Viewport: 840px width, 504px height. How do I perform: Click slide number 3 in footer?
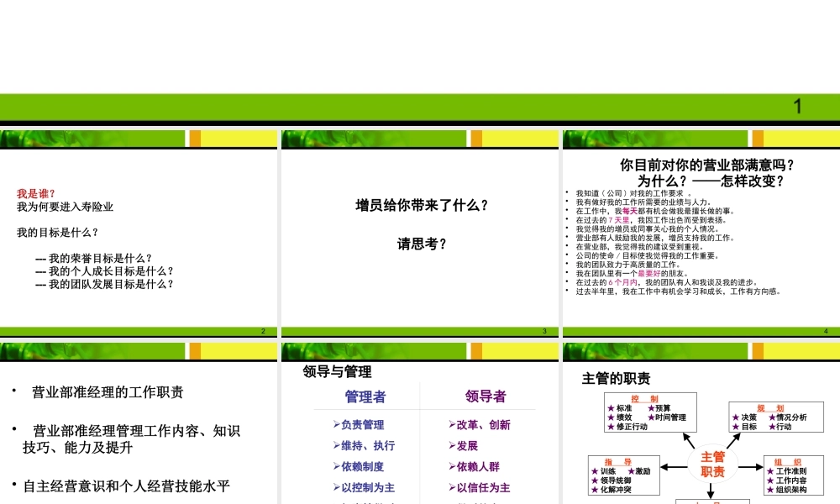[x=544, y=331]
